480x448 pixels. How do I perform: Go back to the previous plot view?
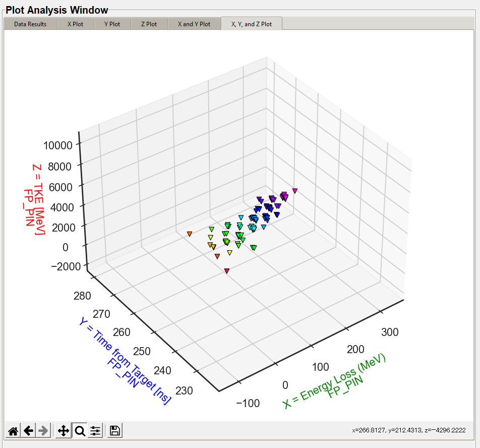tap(29, 430)
